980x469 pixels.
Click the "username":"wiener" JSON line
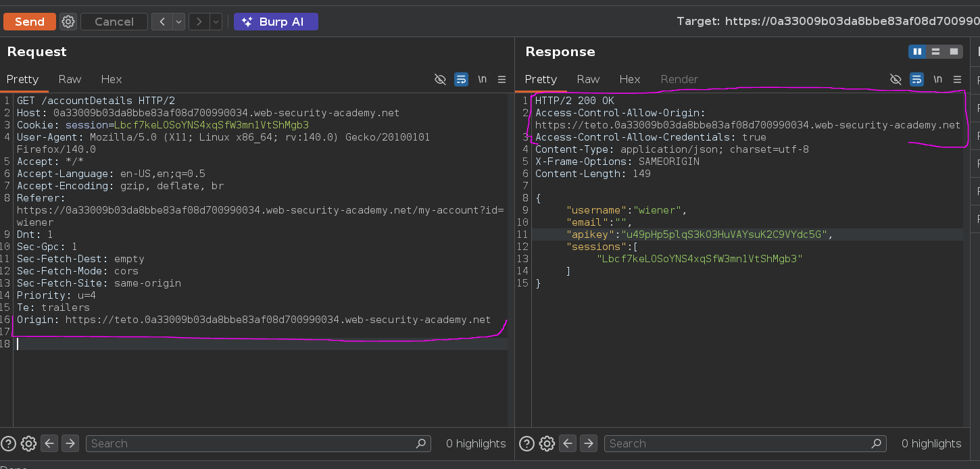[x=627, y=210]
